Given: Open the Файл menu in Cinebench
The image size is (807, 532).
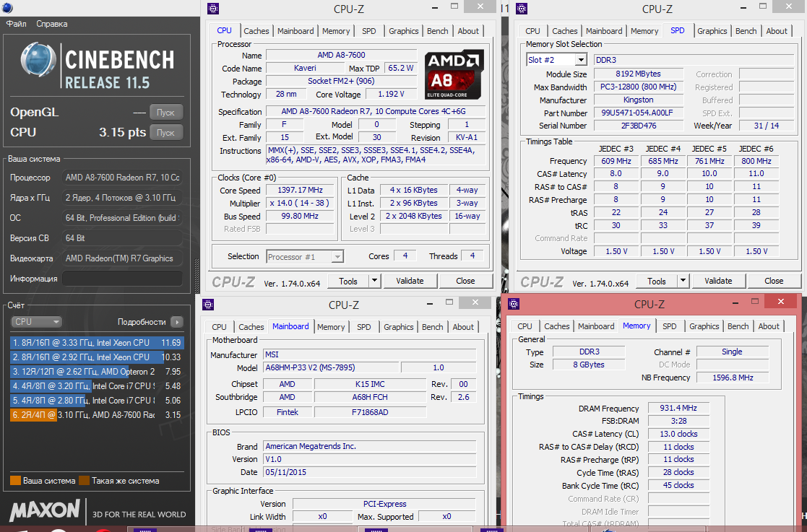Looking at the screenshot, I should click(16, 24).
